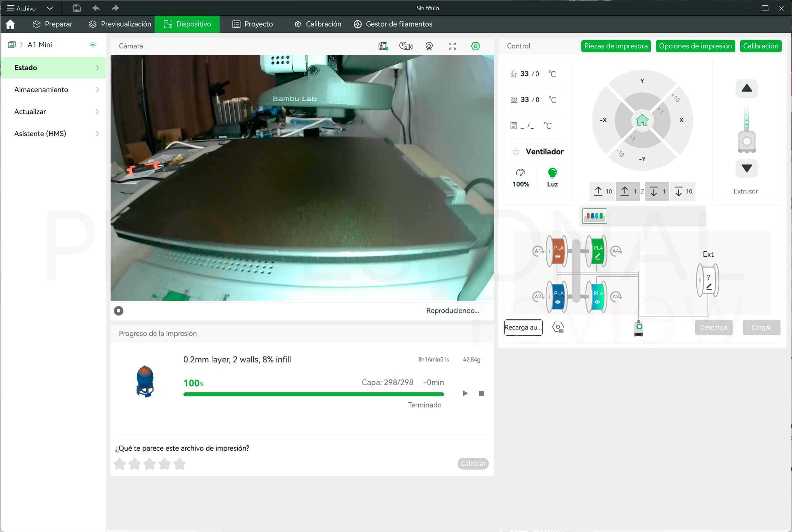Image resolution: width=792 pixels, height=532 pixels.
Task: Open the Archivo menu dropdown arrow
Action: click(x=50, y=8)
